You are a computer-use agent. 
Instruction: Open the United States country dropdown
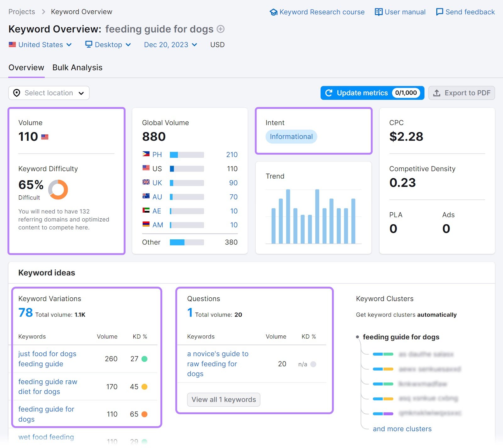(41, 45)
